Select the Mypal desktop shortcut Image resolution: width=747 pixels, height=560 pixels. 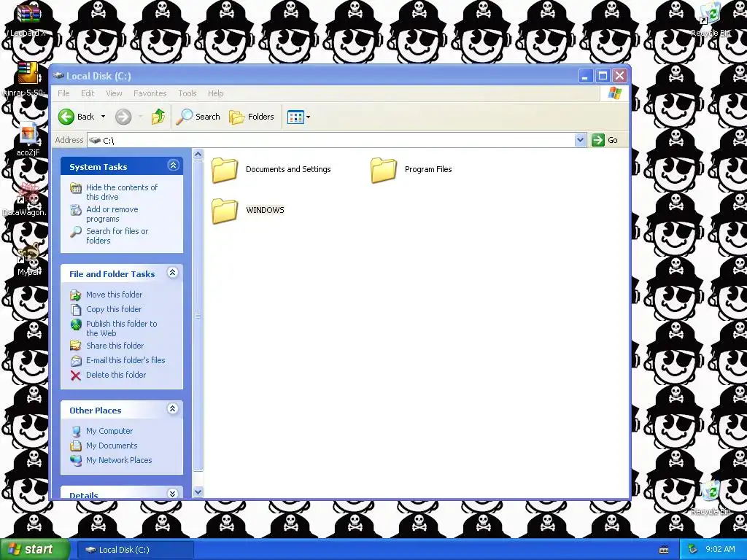(x=28, y=259)
